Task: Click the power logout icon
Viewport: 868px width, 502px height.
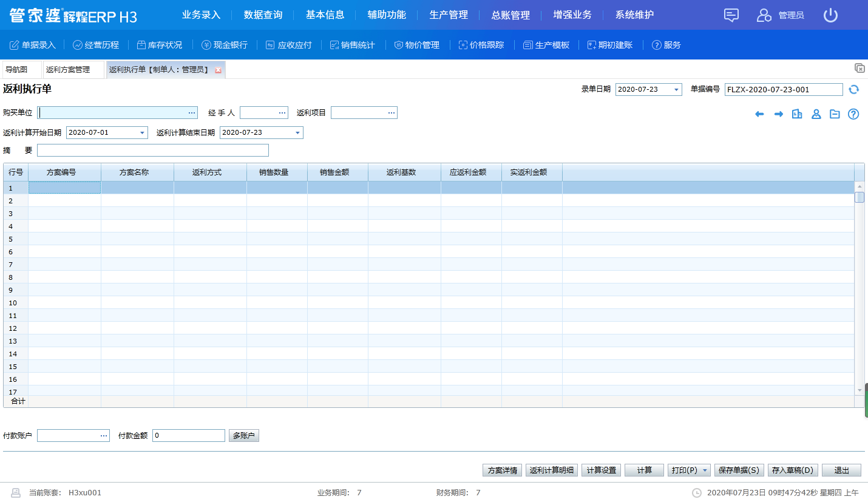Action: click(830, 15)
